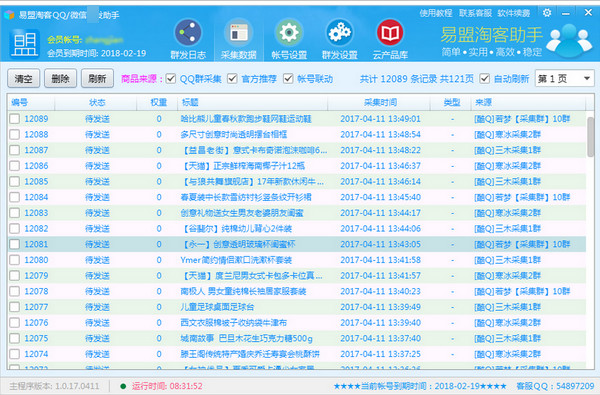Click the 刷新 button

point(97,79)
